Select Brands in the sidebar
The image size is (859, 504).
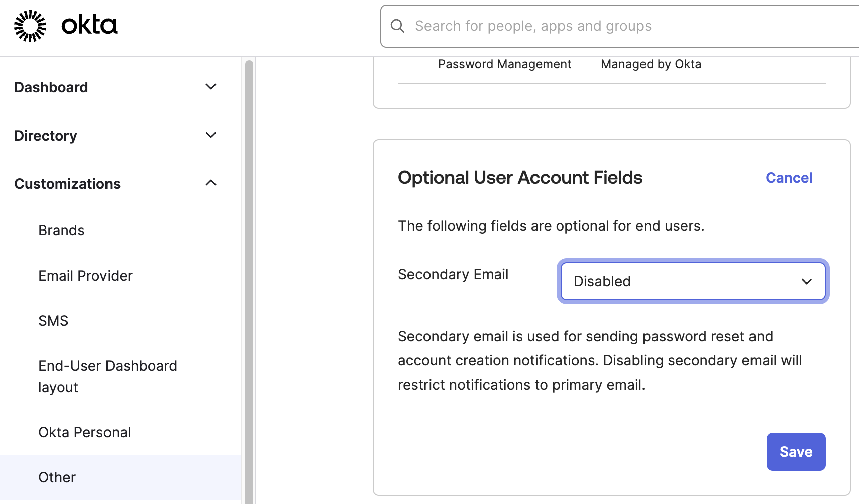[61, 230]
